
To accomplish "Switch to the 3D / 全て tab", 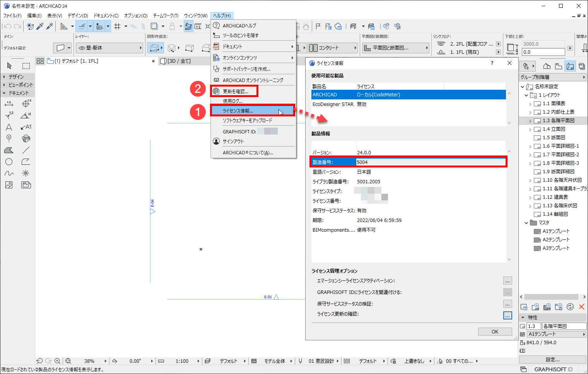I will coord(179,61).
